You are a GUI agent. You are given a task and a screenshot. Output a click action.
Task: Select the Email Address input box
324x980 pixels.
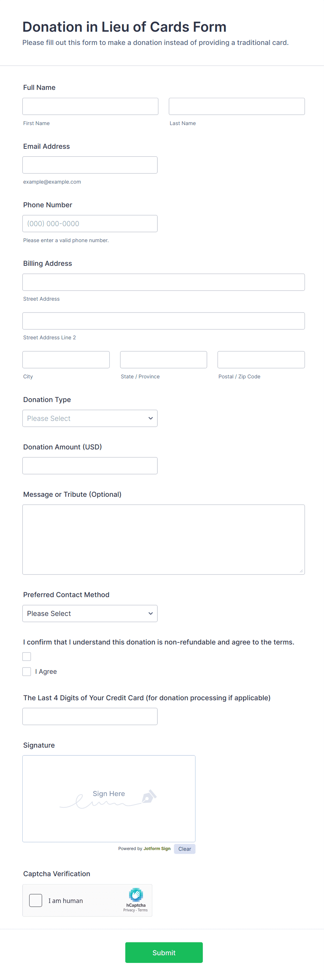[90, 165]
